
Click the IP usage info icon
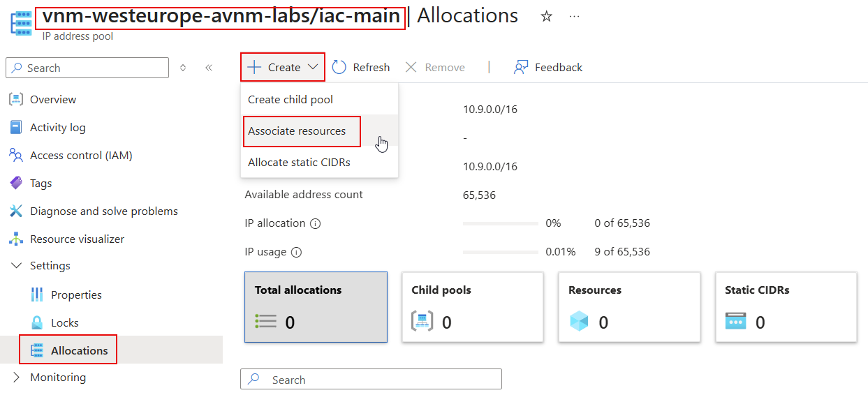click(x=296, y=253)
